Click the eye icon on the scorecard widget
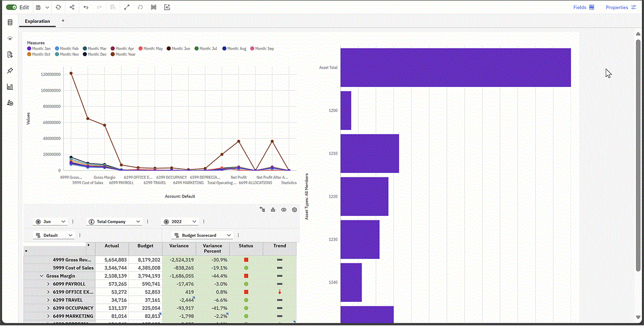The height and width of the screenshot is (326, 644). click(x=283, y=209)
